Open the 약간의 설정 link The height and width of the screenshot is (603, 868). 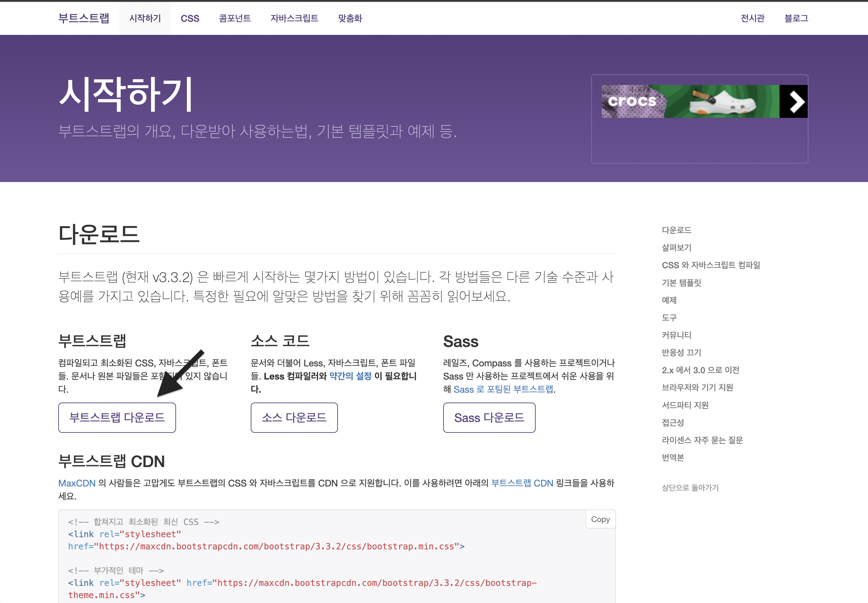coord(350,376)
